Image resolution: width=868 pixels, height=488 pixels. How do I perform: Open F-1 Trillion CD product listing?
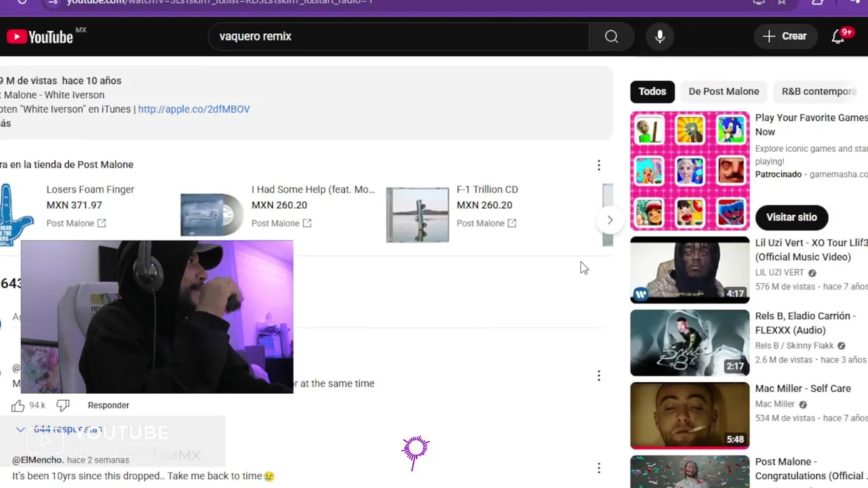(x=487, y=190)
